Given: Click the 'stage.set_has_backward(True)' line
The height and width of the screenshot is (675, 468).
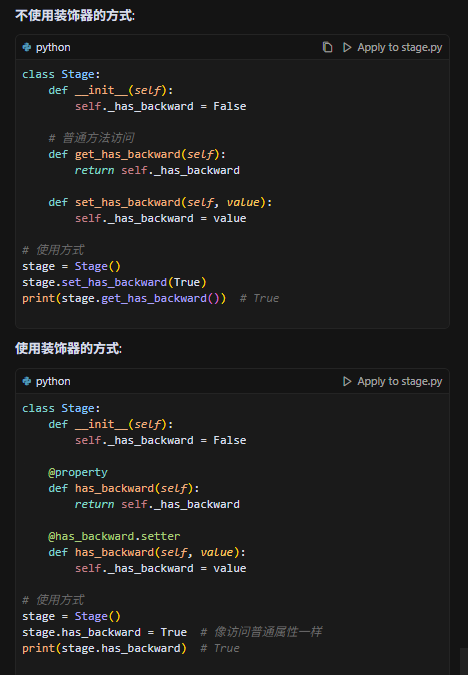Looking at the screenshot, I should click(115, 282).
